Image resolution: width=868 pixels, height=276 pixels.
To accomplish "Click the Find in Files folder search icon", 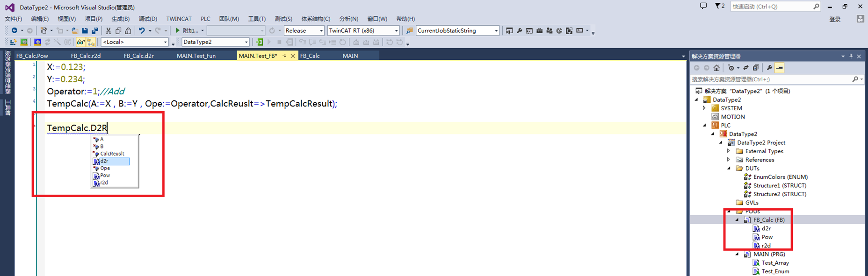I will point(409,30).
